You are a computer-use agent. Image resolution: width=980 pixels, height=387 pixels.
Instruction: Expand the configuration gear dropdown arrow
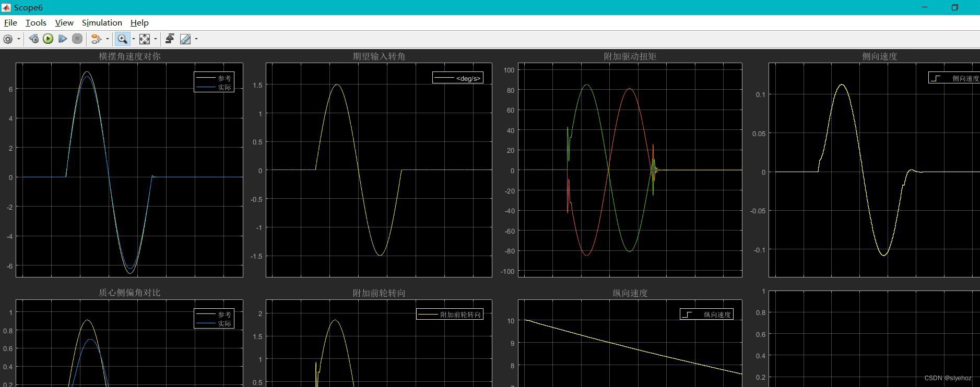click(x=19, y=39)
